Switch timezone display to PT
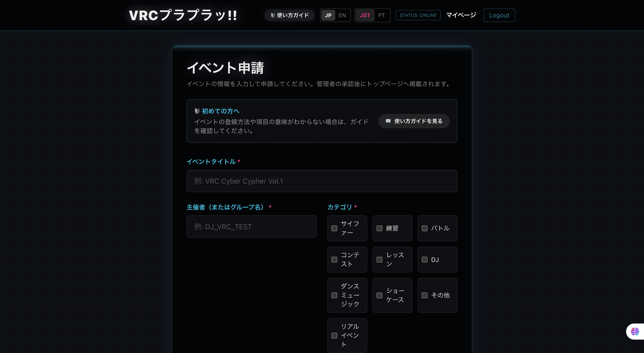Viewport: 644px width, 353px height. pos(382,15)
